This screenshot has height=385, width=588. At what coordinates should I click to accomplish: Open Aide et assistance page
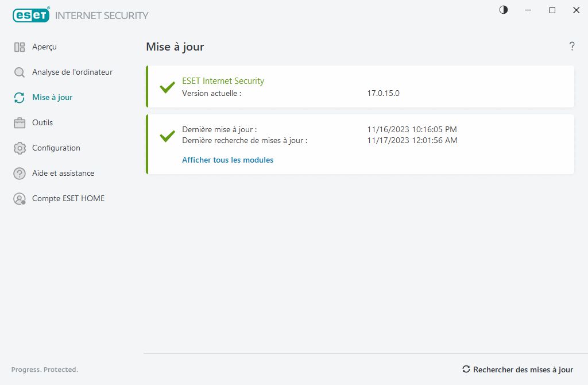(63, 174)
